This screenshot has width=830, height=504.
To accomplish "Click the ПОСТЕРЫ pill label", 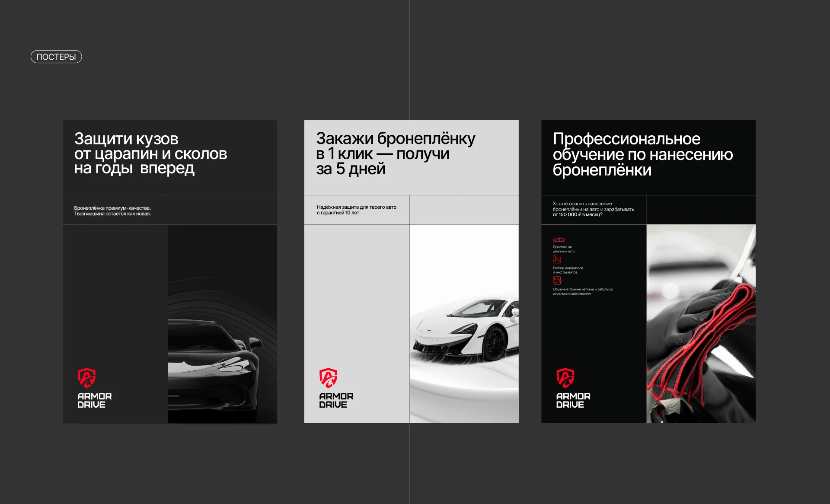I will (56, 57).
